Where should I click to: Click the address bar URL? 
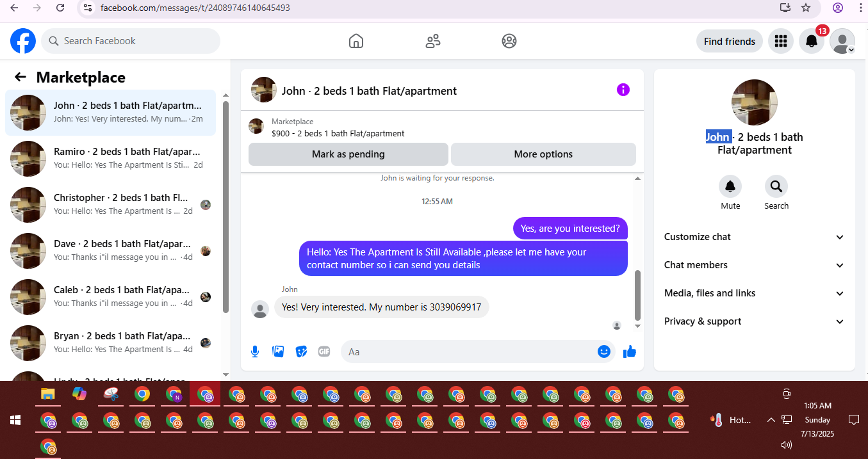[x=195, y=8]
